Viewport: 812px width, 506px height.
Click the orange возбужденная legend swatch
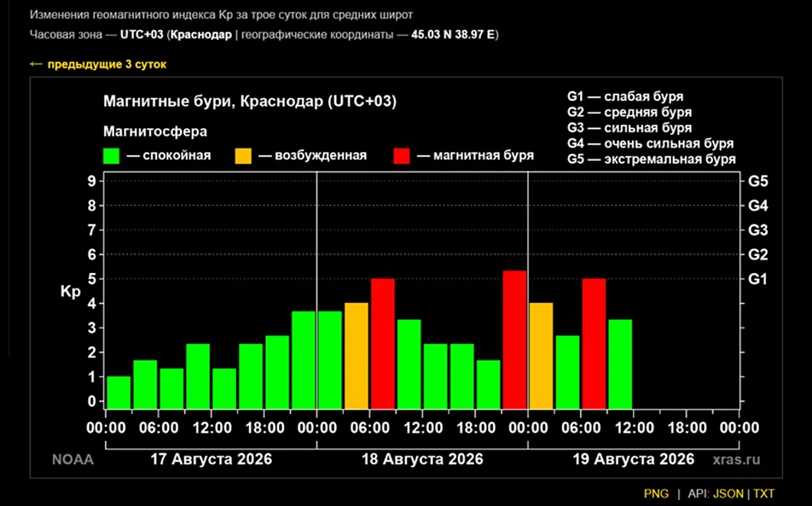(x=244, y=156)
